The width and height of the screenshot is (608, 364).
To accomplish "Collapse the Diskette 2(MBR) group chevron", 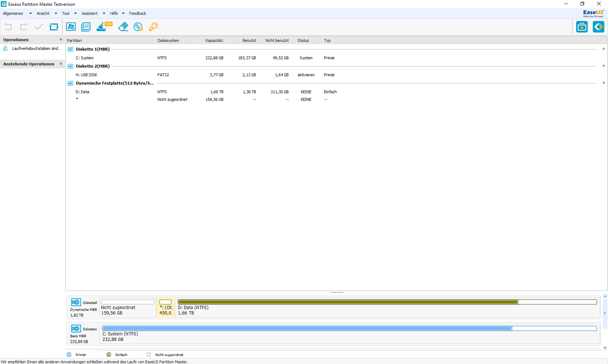I will [604, 66].
